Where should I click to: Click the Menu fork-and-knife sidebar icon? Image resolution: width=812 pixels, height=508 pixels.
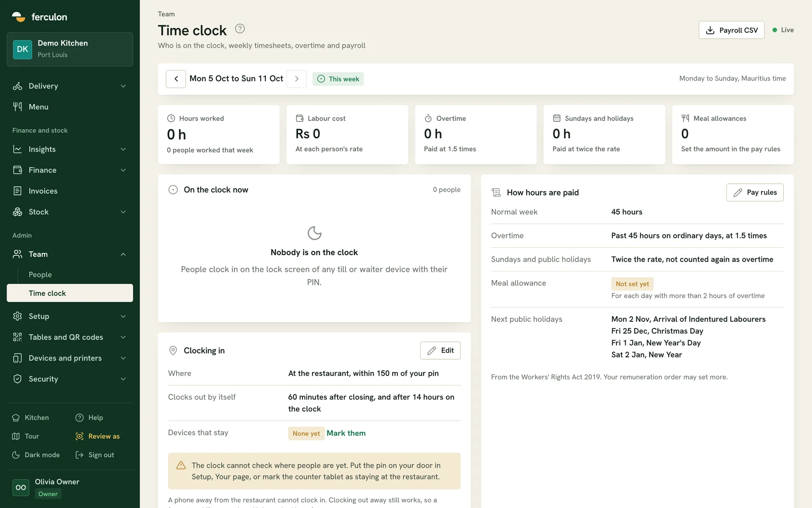pos(17,107)
